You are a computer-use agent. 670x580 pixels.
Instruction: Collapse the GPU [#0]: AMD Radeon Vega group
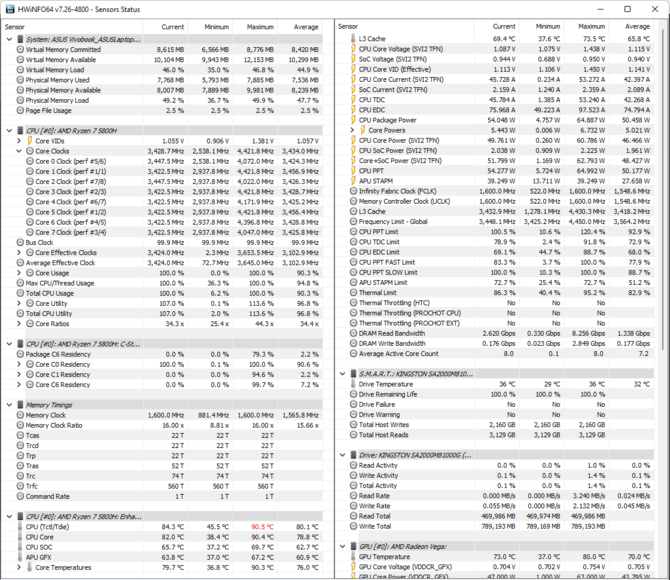click(x=343, y=546)
